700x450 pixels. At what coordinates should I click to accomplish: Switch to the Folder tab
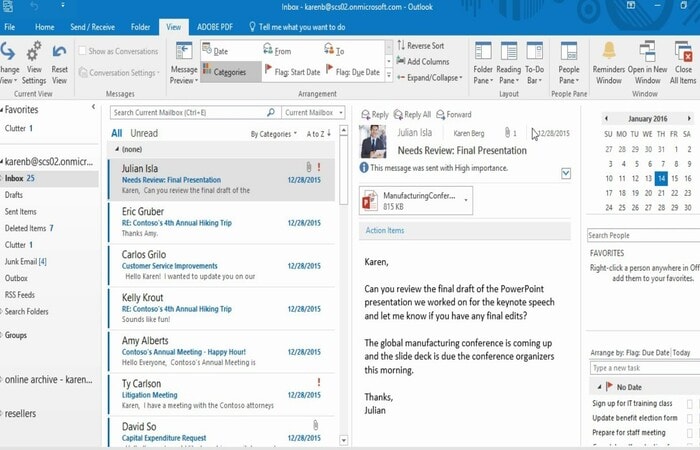click(x=140, y=27)
